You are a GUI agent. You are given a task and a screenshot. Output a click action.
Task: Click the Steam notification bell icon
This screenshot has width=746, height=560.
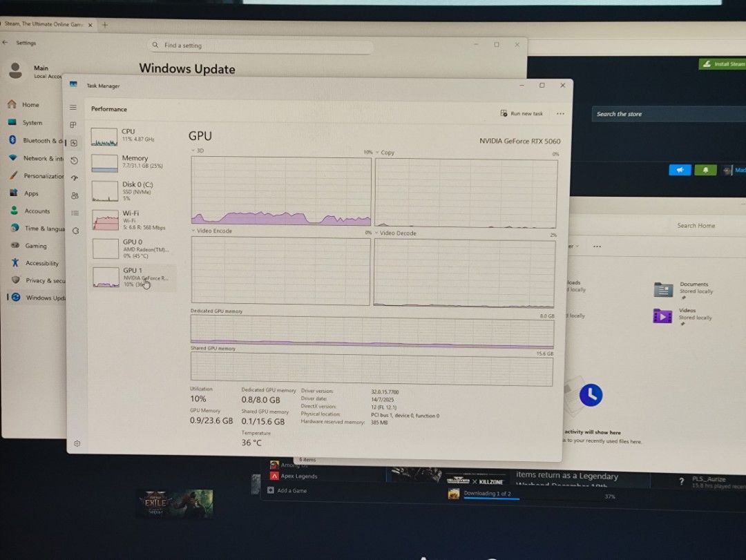705,170
